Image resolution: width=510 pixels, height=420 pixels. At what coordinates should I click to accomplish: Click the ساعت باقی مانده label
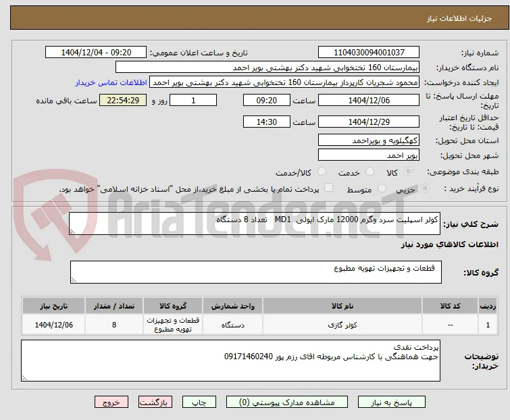point(66,101)
